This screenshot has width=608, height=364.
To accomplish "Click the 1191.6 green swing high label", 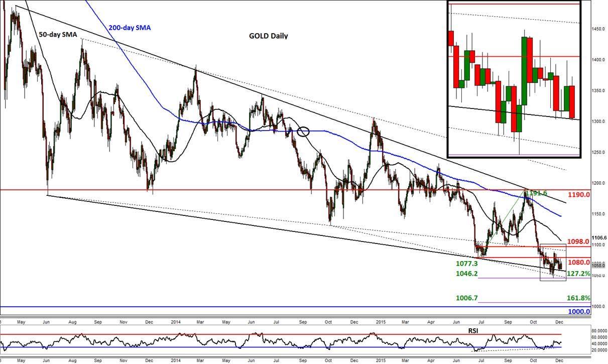I will tap(535, 192).
